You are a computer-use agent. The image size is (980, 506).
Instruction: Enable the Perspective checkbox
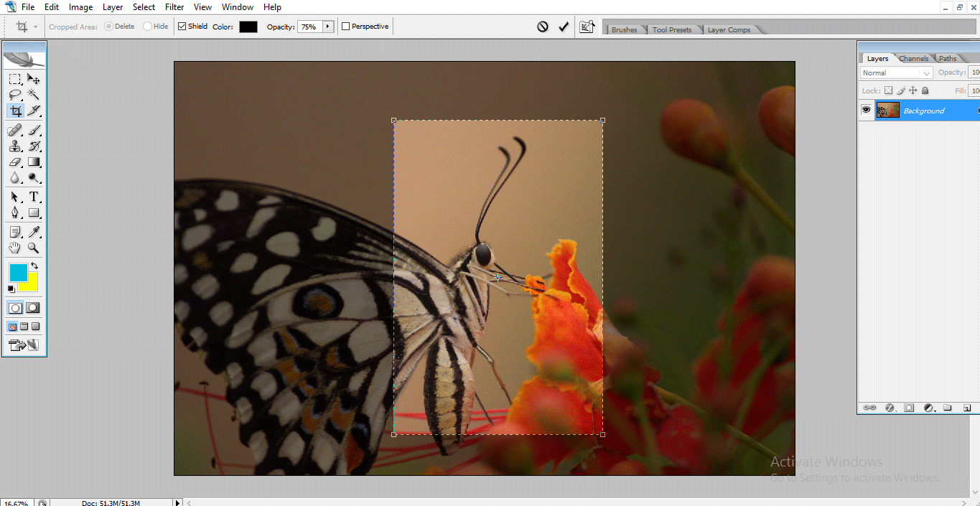345,27
